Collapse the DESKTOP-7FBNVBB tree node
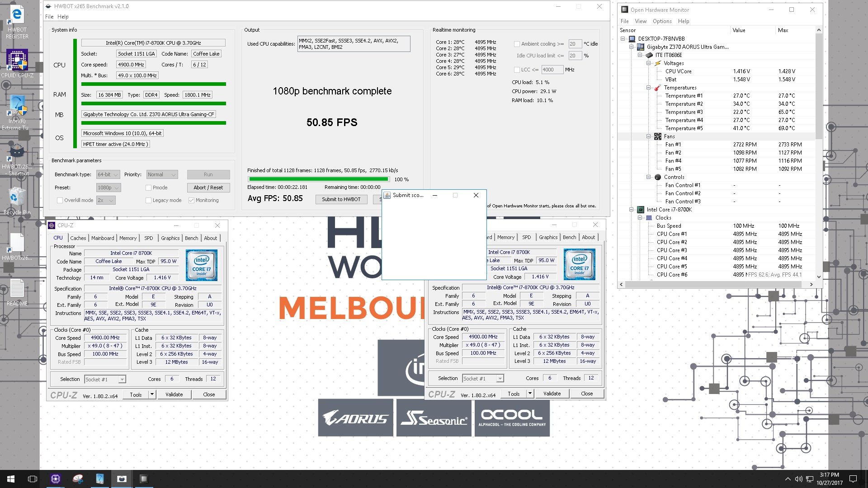 pos(623,39)
